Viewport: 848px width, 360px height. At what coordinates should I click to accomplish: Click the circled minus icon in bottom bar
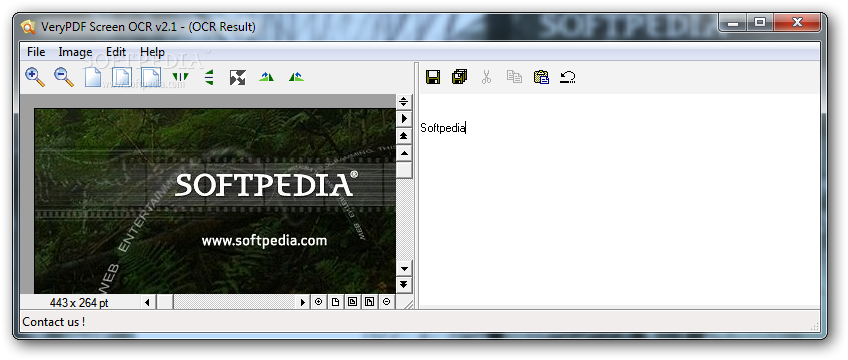tap(386, 302)
